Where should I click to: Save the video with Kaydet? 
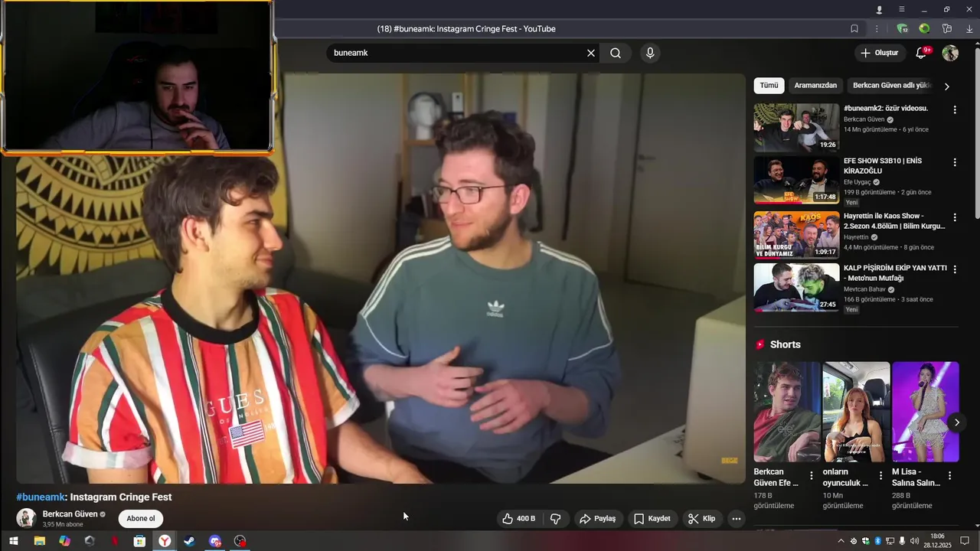point(652,519)
